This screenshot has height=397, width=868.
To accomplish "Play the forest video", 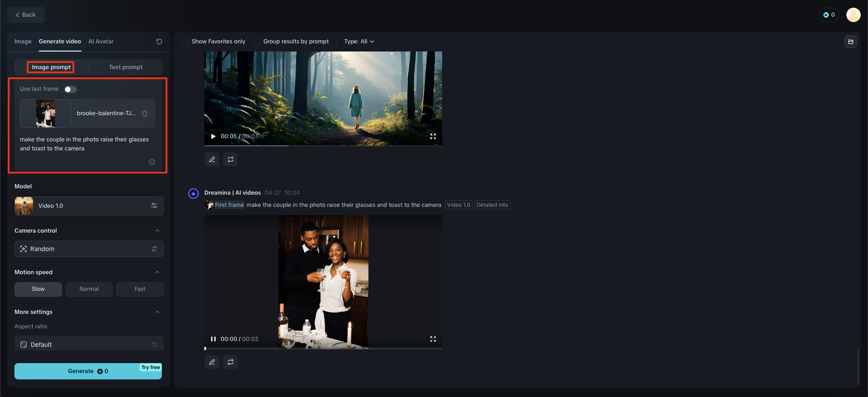I will click(x=213, y=136).
